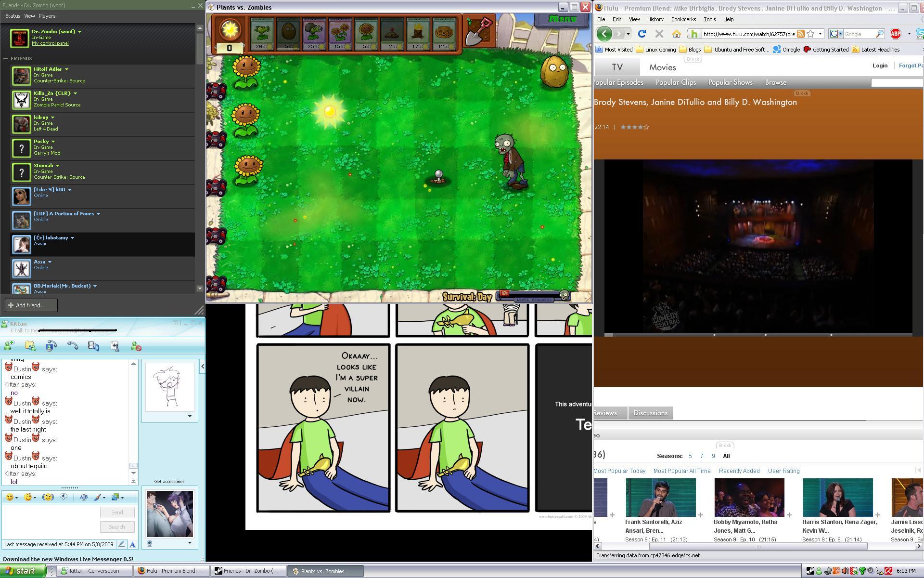Select the Torchwood seed packet costing 175
This screenshot has height=578, width=924.
pyautogui.click(x=418, y=34)
